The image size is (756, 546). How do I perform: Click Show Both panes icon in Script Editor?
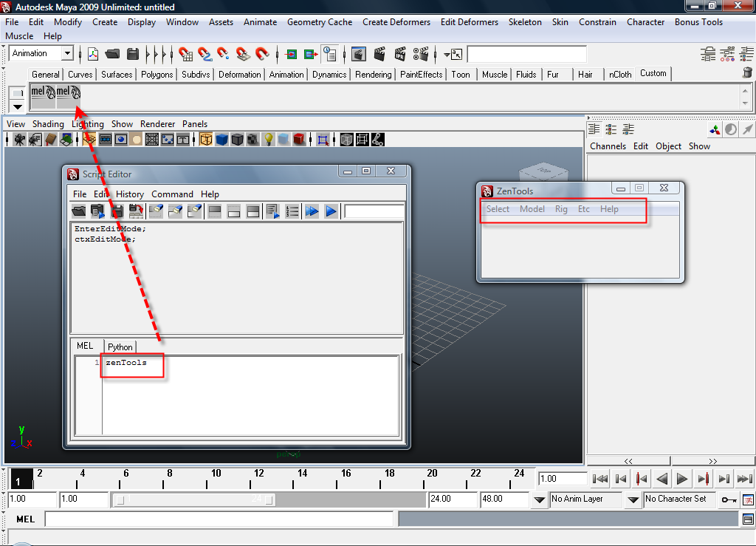[253, 211]
